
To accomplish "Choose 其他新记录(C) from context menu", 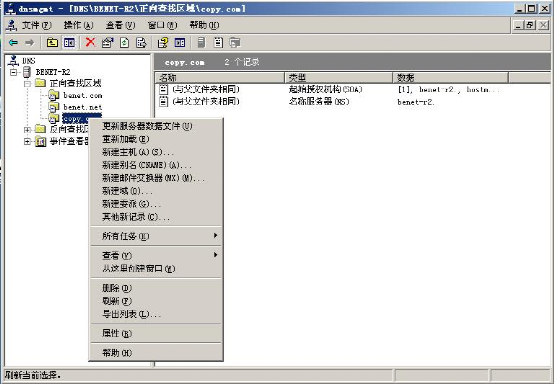I will click(156, 217).
